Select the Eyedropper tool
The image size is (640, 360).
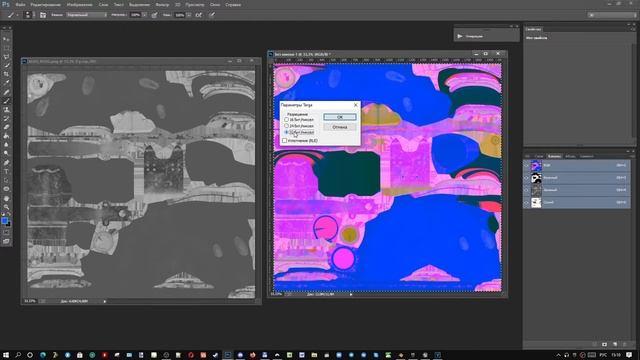coord(6,83)
